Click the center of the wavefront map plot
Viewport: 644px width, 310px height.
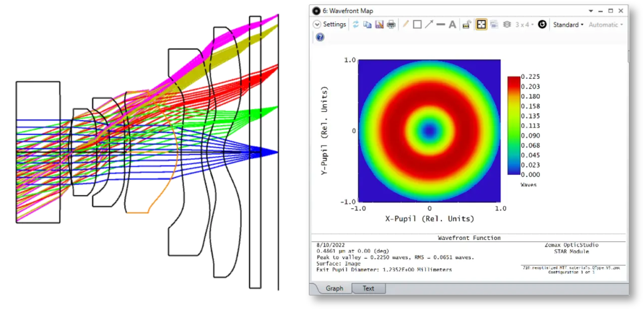point(429,131)
